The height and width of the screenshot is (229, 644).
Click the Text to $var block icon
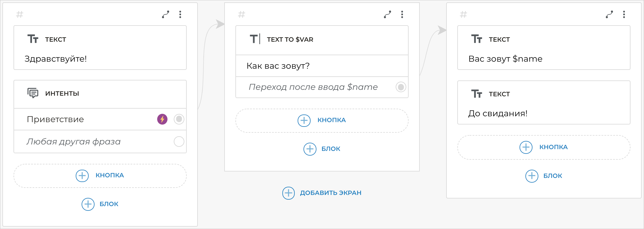[x=255, y=39]
